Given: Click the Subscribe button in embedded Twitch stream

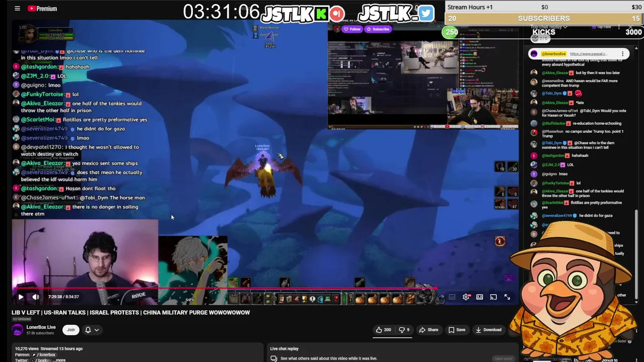Looking at the screenshot, I should (377, 29).
